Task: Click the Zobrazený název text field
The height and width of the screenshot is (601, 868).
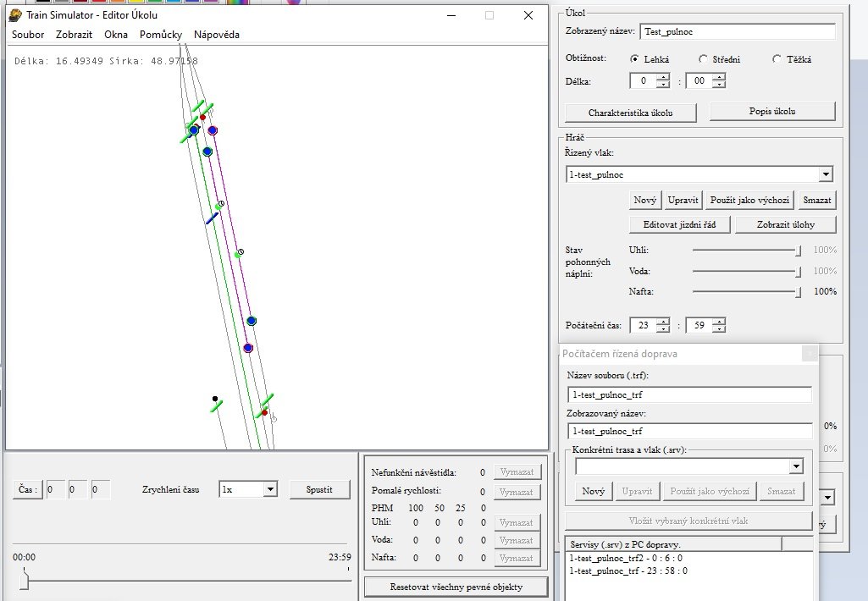Action: 737,31
